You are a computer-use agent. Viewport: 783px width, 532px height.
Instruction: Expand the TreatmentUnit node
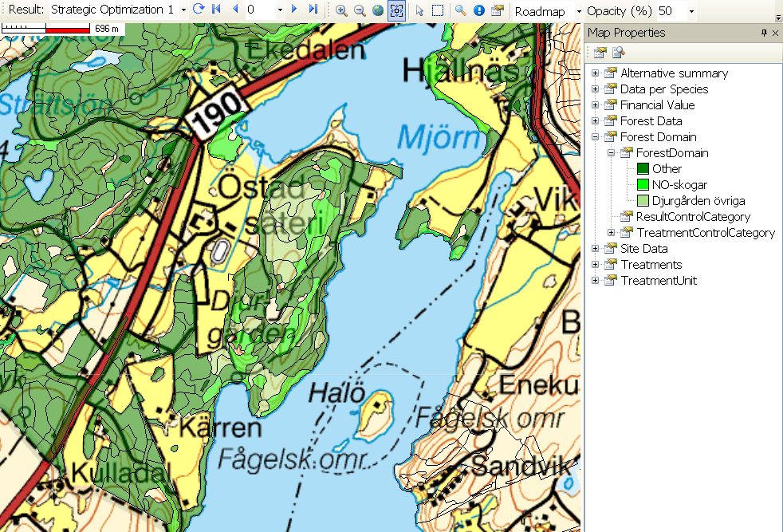[x=596, y=281]
